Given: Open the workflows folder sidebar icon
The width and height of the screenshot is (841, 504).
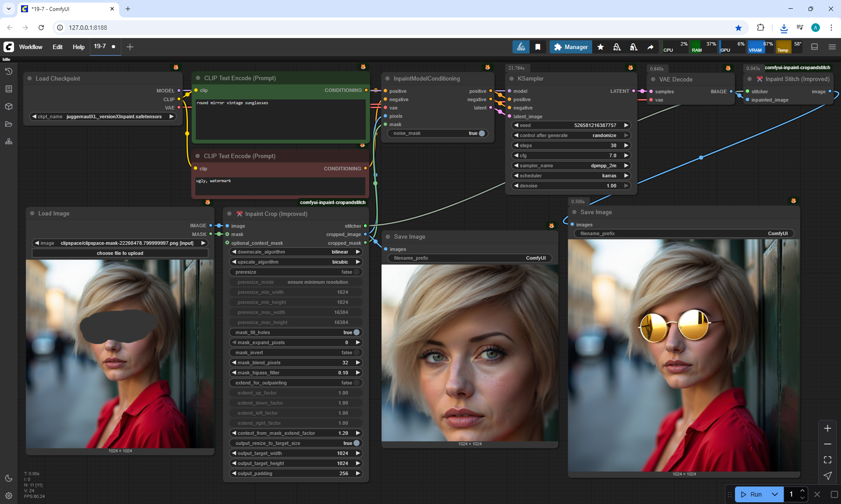Looking at the screenshot, I should (x=9, y=124).
